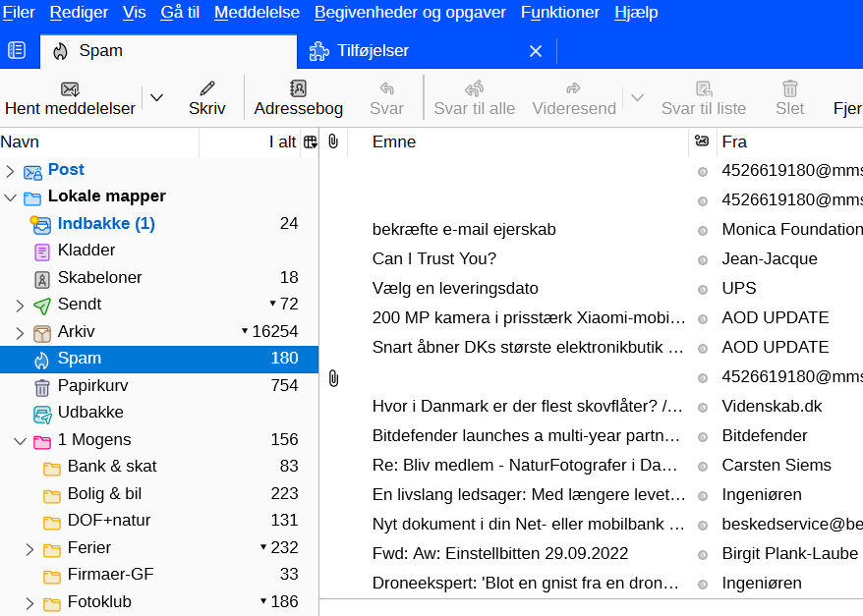863x616 pixels.
Task: Click Svar til liste button
Action: coord(704,98)
